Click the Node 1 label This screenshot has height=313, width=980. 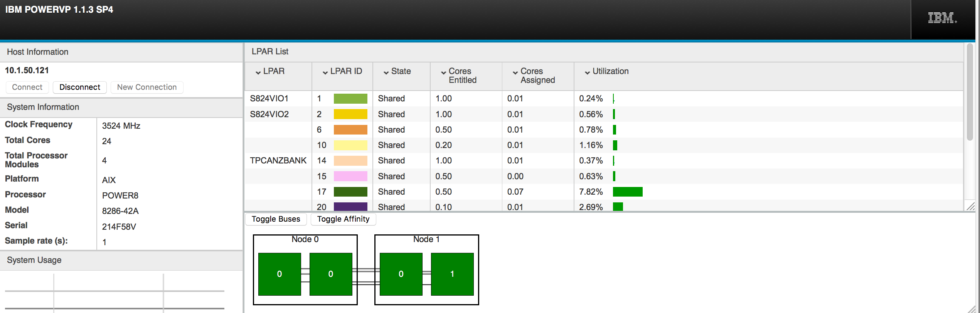click(426, 239)
